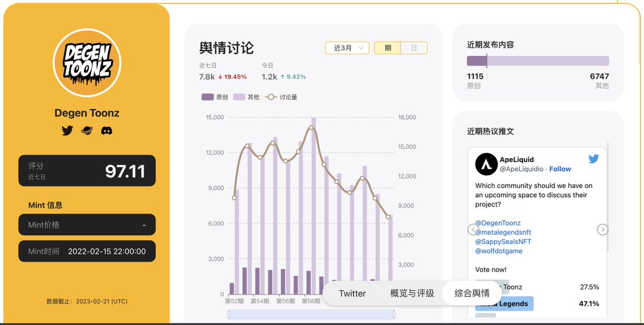The image size is (644, 325).
Task: Switch to the 综合舆情 tab
Action: 472,293
